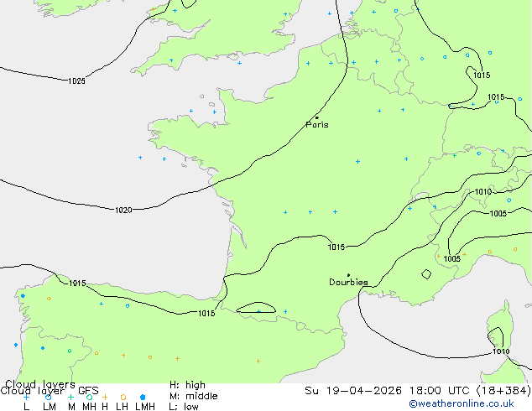Image resolution: width=532 pixels, height=411 pixels.
Task: Click the Dourbies city marker dot
Action: point(348,275)
